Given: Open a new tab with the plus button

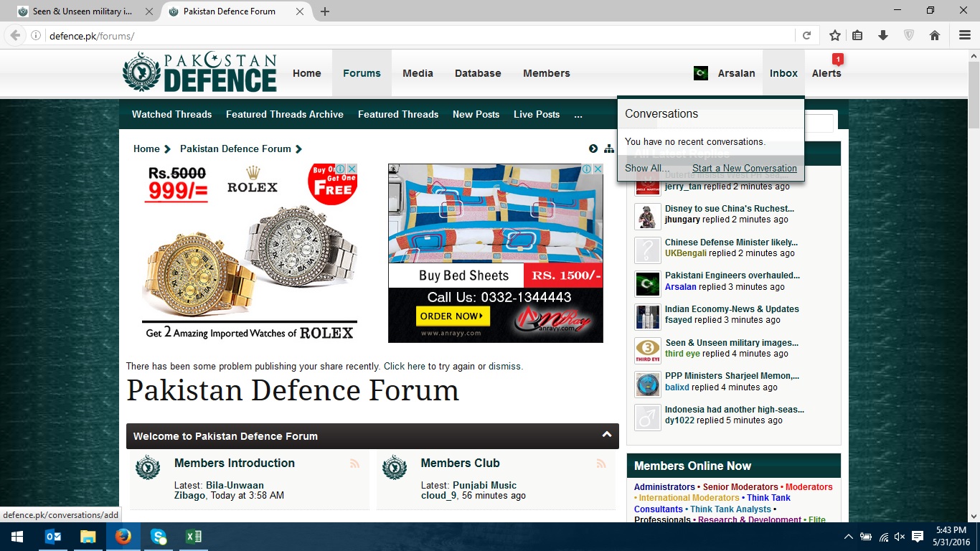Looking at the screenshot, I should tap(325, 11).
